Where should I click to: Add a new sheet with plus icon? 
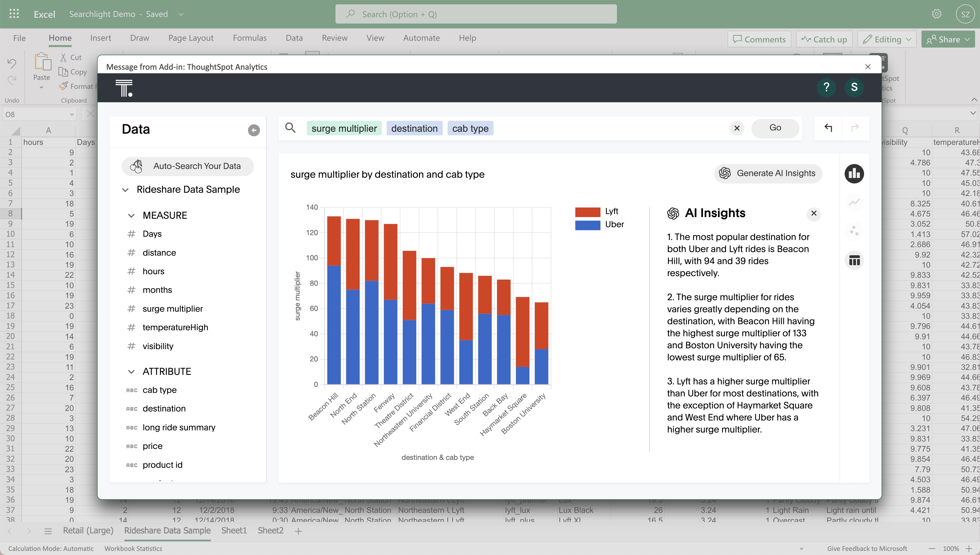click(299, 531)
